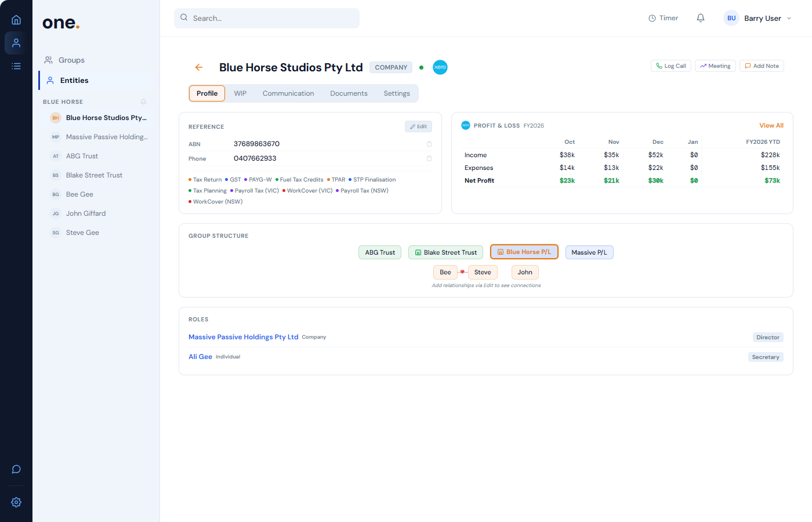Click the Steve node in group structure

483,272
